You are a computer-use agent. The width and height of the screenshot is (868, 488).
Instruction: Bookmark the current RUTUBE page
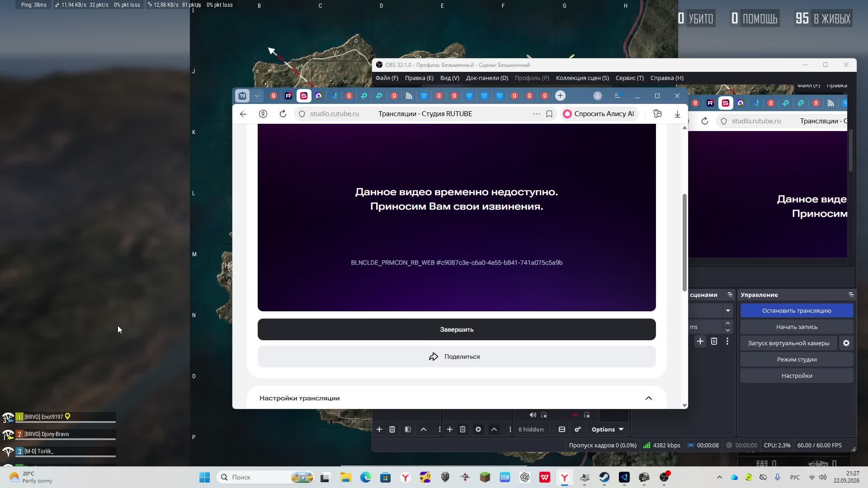549,114
